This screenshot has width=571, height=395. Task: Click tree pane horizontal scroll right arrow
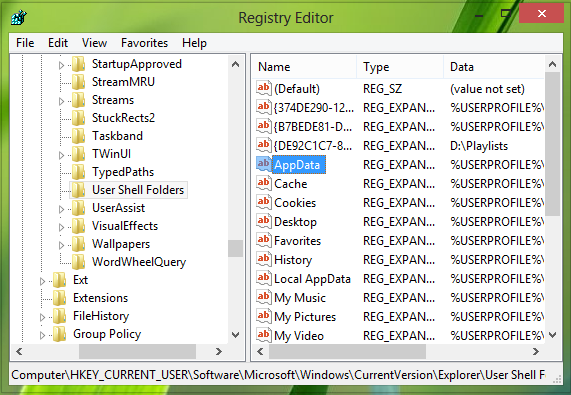(x=218, y=351)
